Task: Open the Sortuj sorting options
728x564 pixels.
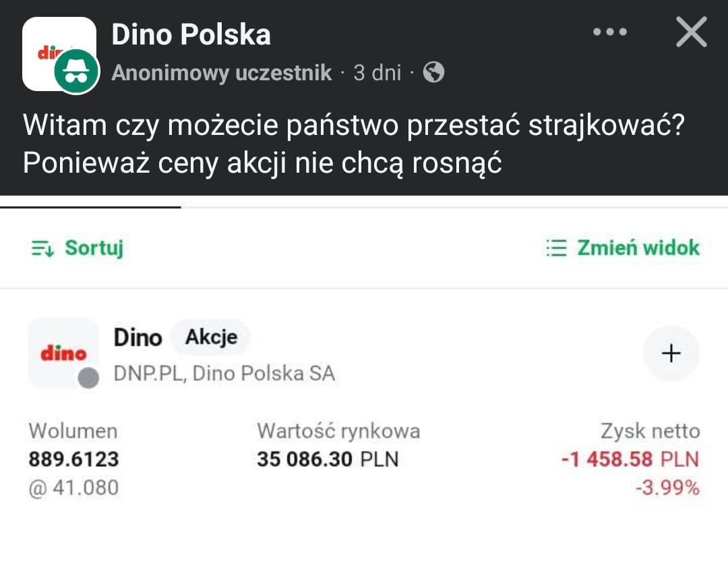Action: coord(78,248)
